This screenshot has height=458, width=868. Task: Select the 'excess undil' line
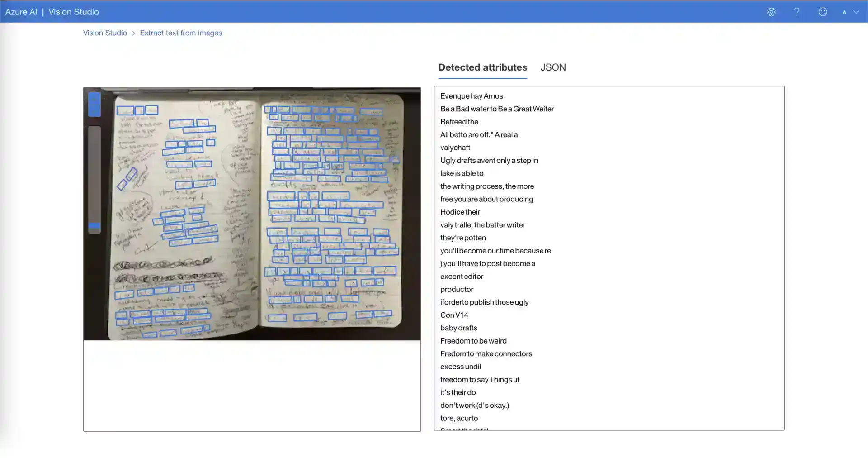[460, 367]
